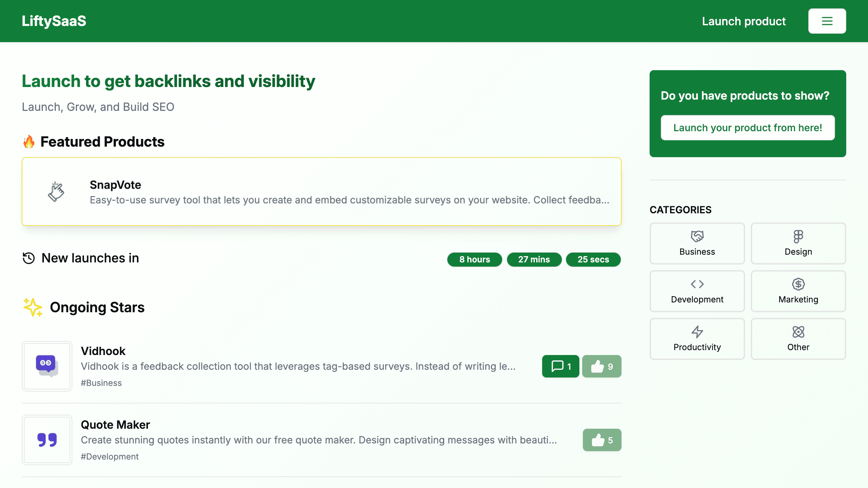
Task: Open the SnapVote featured product title
Action: point(116,185)
